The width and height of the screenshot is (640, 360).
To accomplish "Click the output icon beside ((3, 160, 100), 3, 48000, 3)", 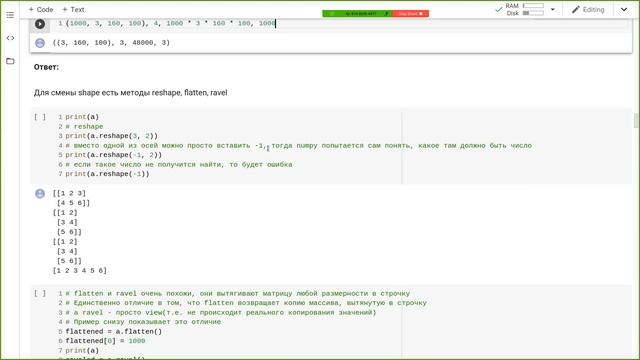I will 40,43.
